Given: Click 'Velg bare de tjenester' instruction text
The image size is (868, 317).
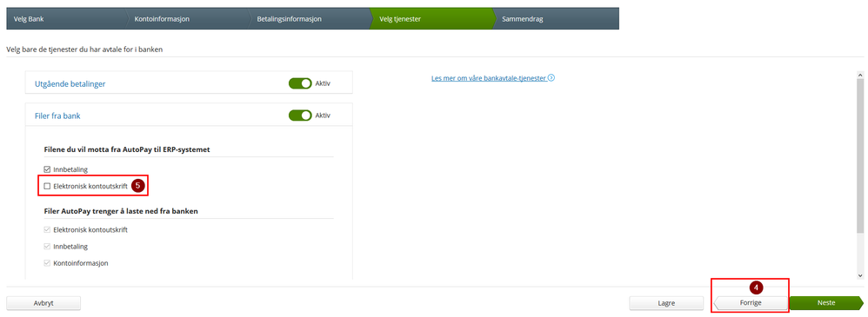Looking at the screenshot, I should [84, 50].
